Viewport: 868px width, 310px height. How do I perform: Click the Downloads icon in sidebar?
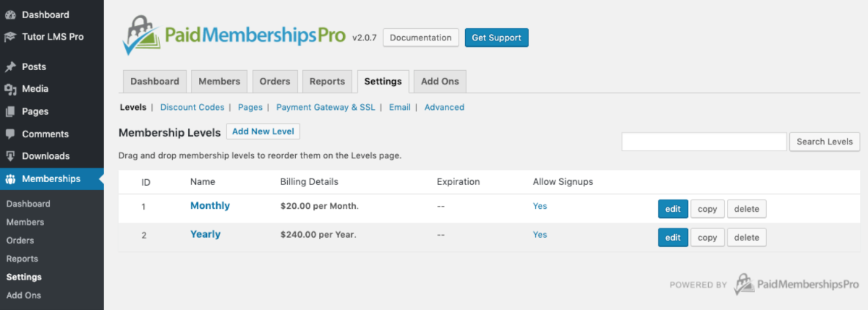coord(10,156)
